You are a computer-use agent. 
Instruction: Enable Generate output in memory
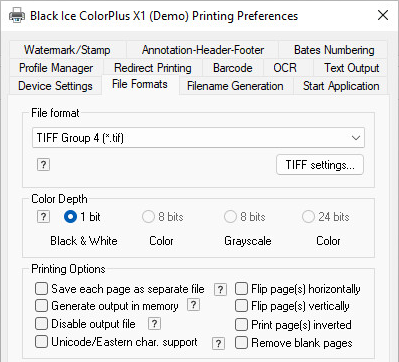(x=41, y=306)
